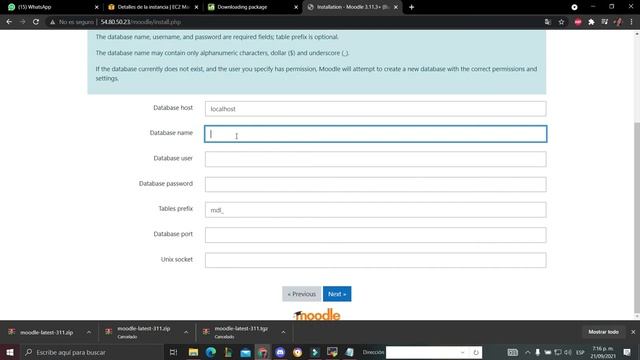Open the media control playlist icon
The height and width of the screenshot is (360, 640).
click(x=604, y=22)
